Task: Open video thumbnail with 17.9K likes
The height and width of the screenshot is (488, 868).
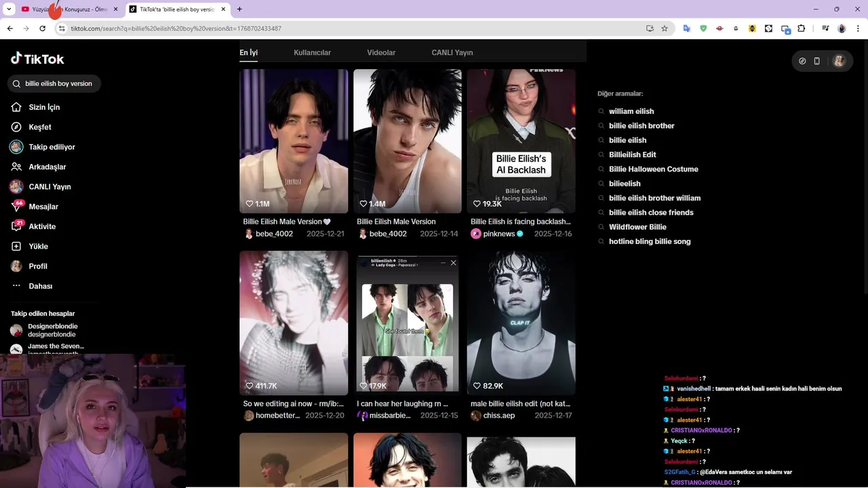Action: (408, 323)
